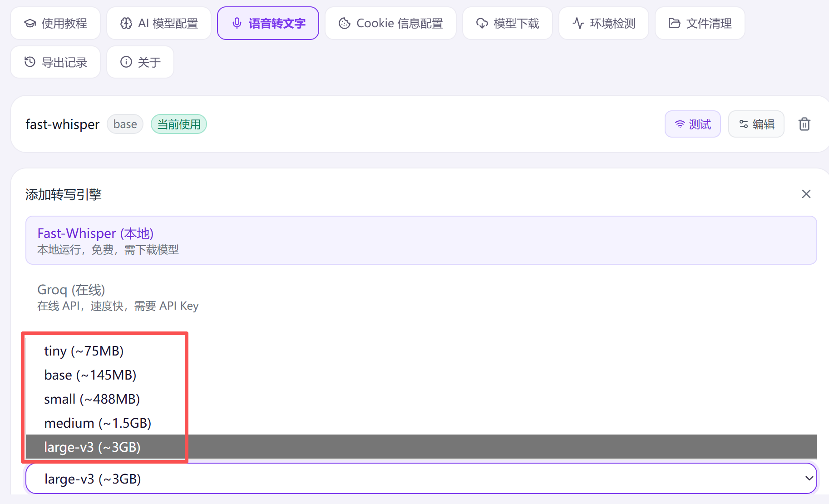
Task: Close the 添加转写引擎 panel
Action: tap(806, 194)
